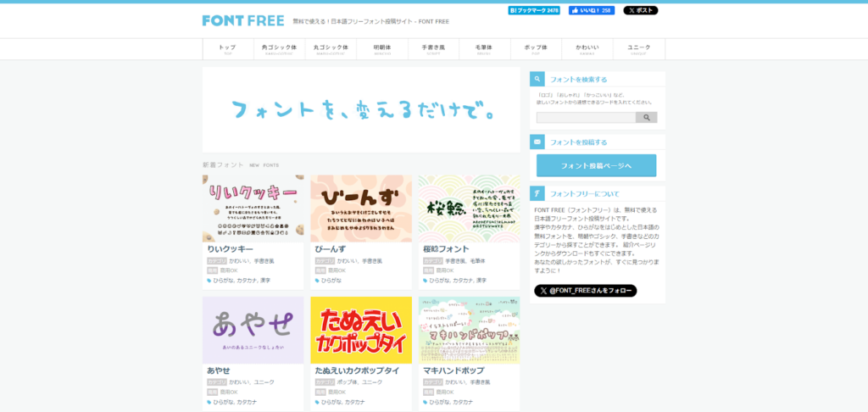Click envelope icon beside フォントを投稿する
This screenshot has width=868, height=412.
[537, 142]
